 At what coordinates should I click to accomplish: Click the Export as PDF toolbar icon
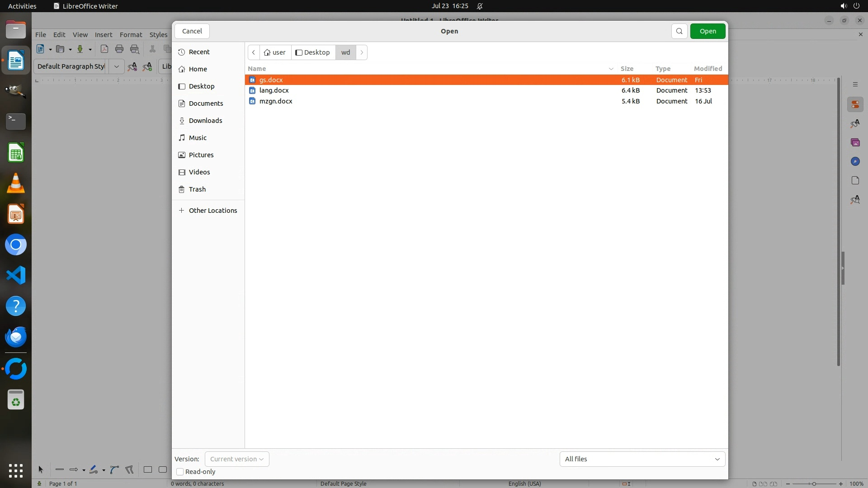(104, 49)
